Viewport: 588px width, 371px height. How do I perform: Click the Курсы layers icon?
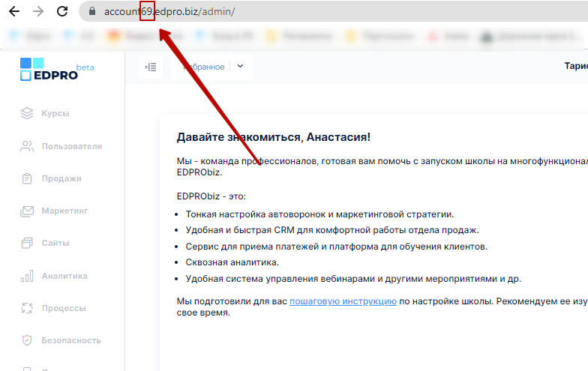[x=27, y=113]
